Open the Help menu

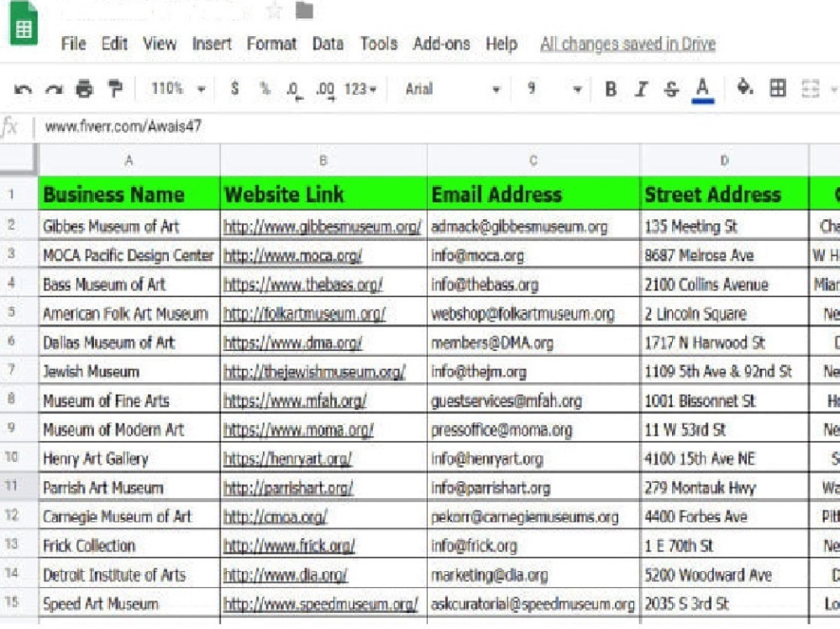[501, 44]
